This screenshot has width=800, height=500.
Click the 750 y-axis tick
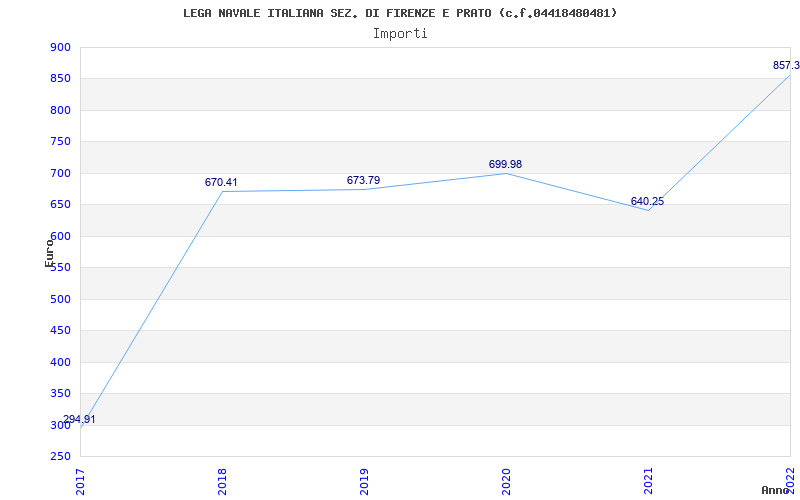click(60, 142)
